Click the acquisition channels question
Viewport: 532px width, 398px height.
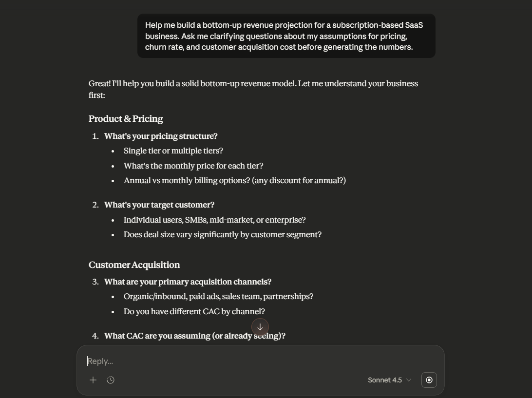tap(188, 282)
